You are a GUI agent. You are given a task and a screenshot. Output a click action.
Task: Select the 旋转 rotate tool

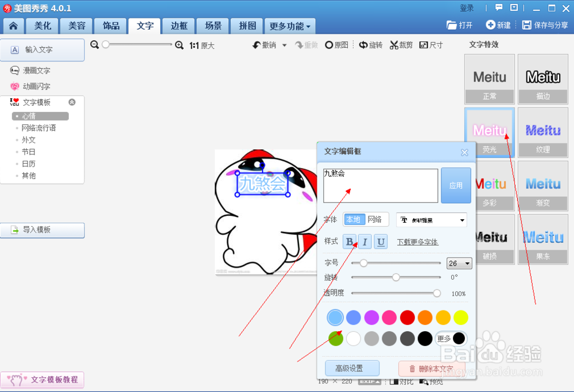click(x=371, y=45)
